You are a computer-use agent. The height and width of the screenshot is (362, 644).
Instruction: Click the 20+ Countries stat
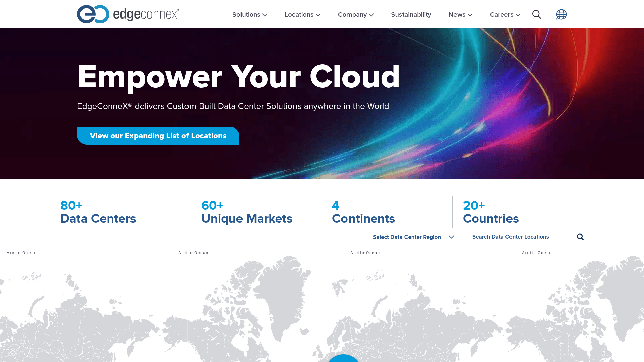tap(490, 212)
